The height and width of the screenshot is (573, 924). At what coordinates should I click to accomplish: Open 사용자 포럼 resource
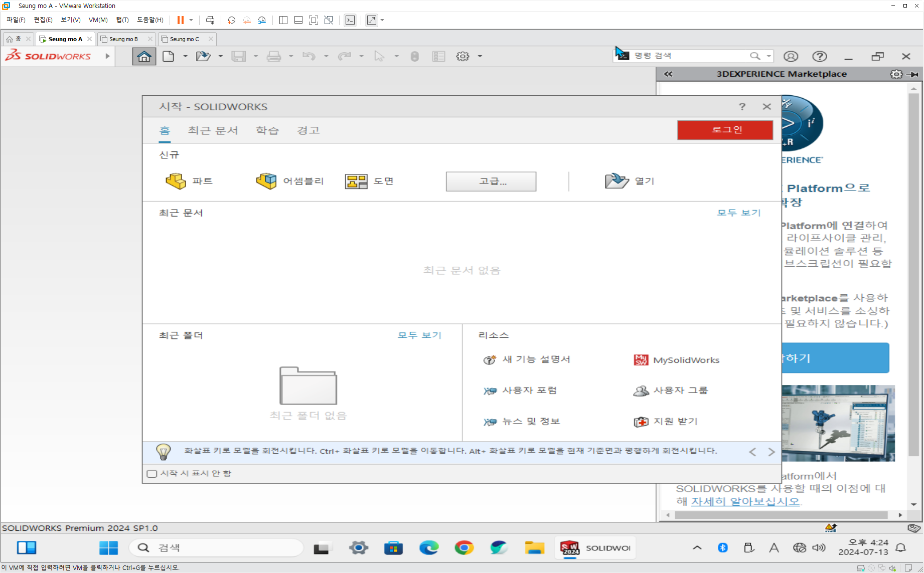tap(520, 391)
